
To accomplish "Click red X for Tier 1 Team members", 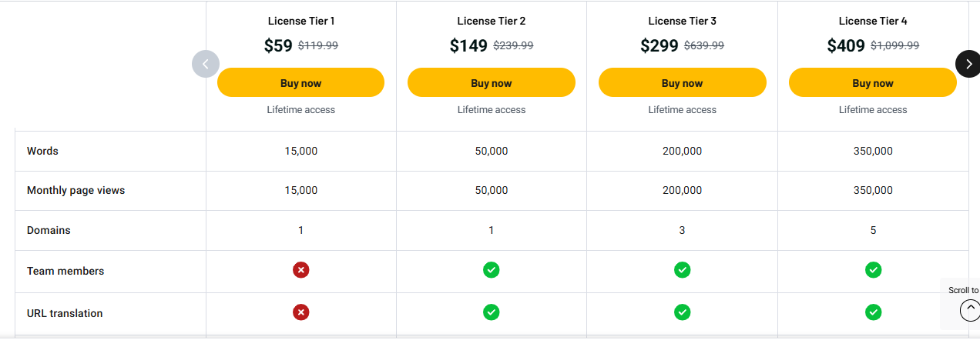I will (301, 270).
